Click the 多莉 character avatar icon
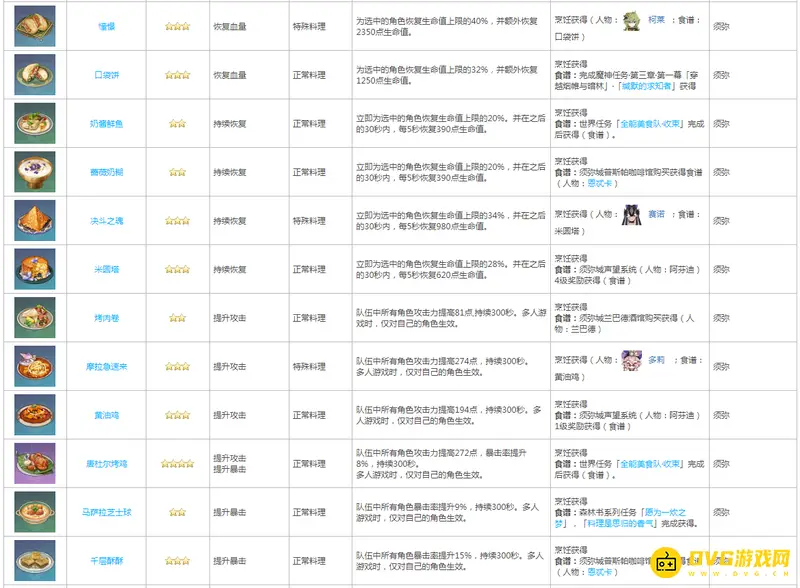The image size is (800, 588). click(x=631, y=360)
